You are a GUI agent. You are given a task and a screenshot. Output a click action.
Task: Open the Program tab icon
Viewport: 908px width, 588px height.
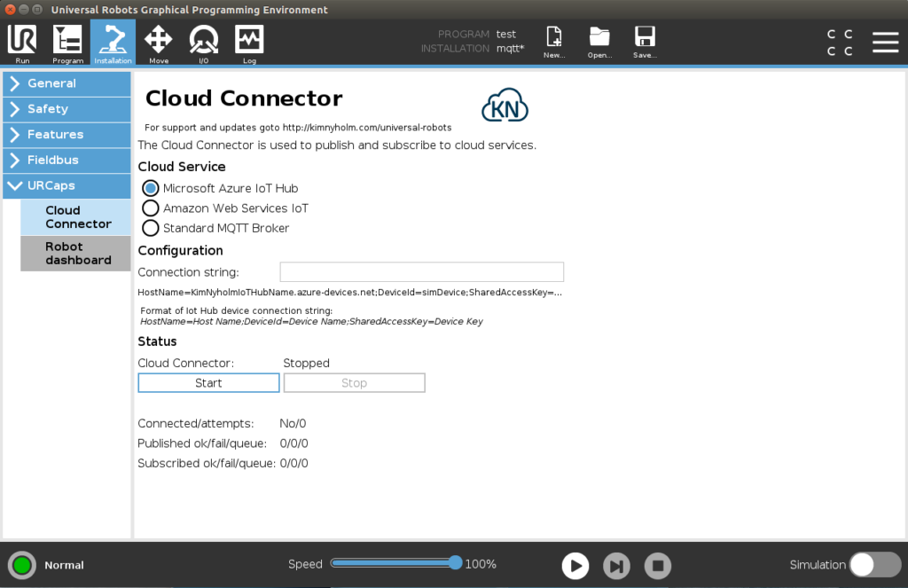point(67,43)
